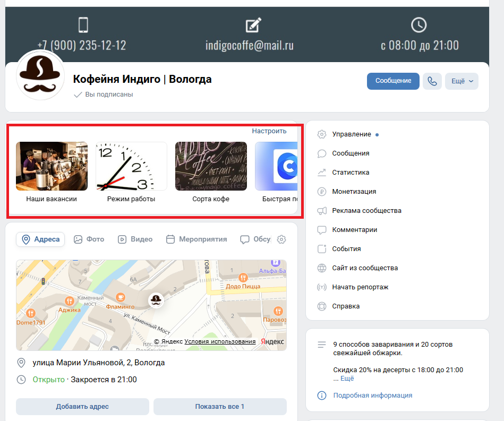The image size is (504, 421).
Task: Click the Фламинго cafe map marker
Action: point(121,297)
